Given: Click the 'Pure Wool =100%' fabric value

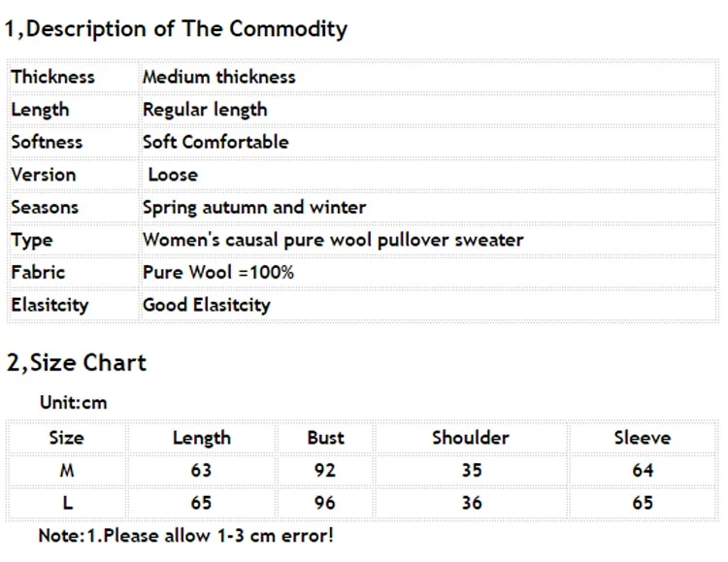Looking at the screenshot, I should click(x=218, y=272).
